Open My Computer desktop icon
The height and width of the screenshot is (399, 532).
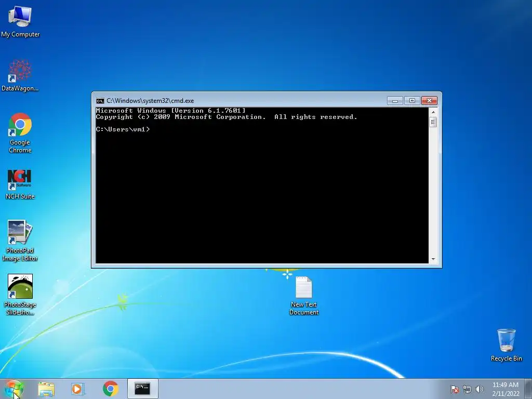coord(20,21)
